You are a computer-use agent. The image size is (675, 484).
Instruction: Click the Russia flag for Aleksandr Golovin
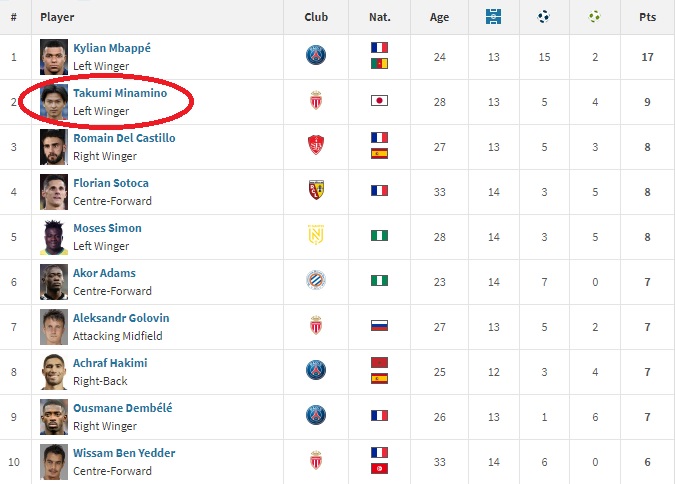379,326
